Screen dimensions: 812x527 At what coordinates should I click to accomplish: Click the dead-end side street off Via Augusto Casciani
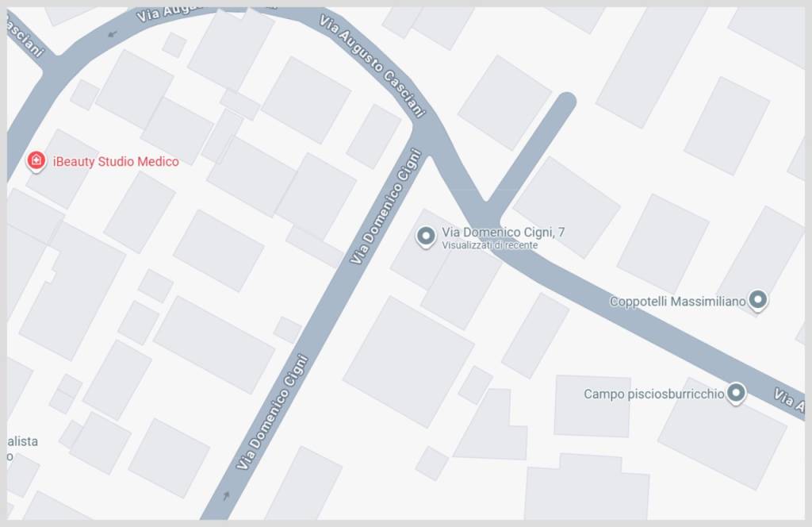coord(529,152)
